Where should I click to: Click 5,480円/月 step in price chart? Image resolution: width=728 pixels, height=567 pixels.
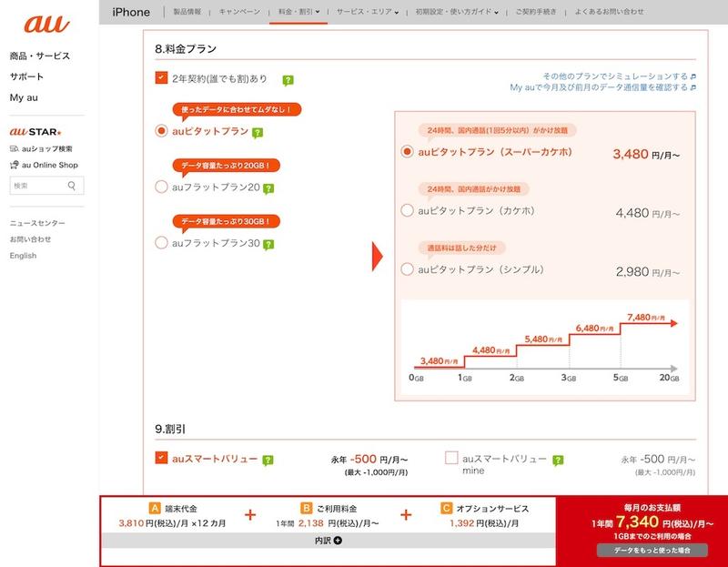tap(543, 339)
